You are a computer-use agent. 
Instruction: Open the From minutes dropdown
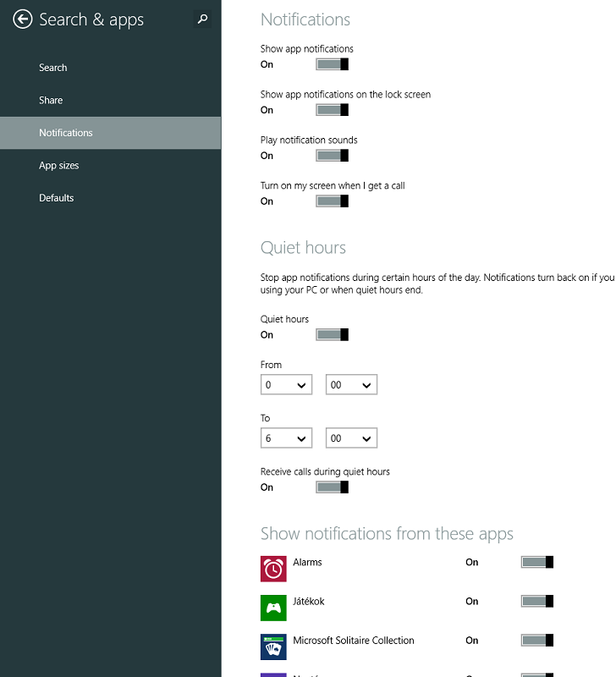(x=351, y=385)
